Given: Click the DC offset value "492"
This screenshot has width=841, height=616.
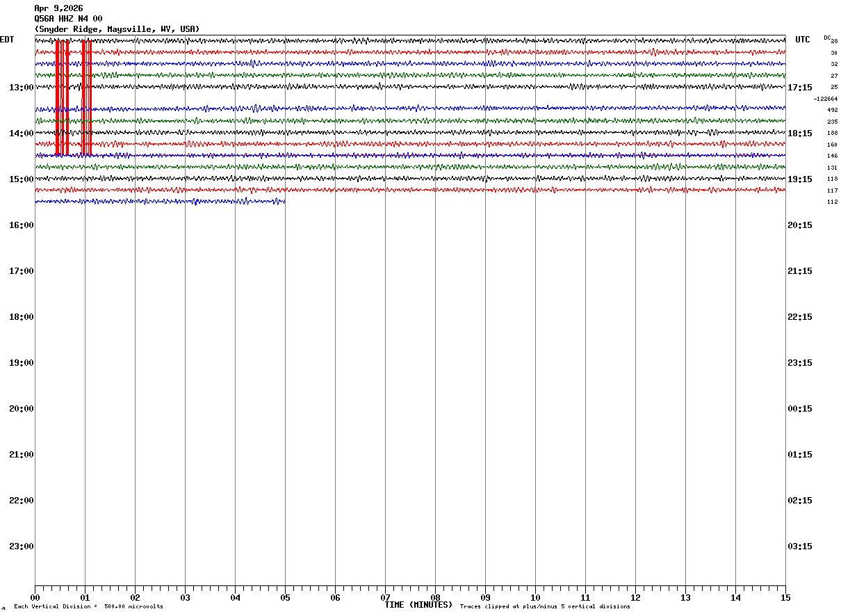Looking at the screenshot, I should [833, 110].
